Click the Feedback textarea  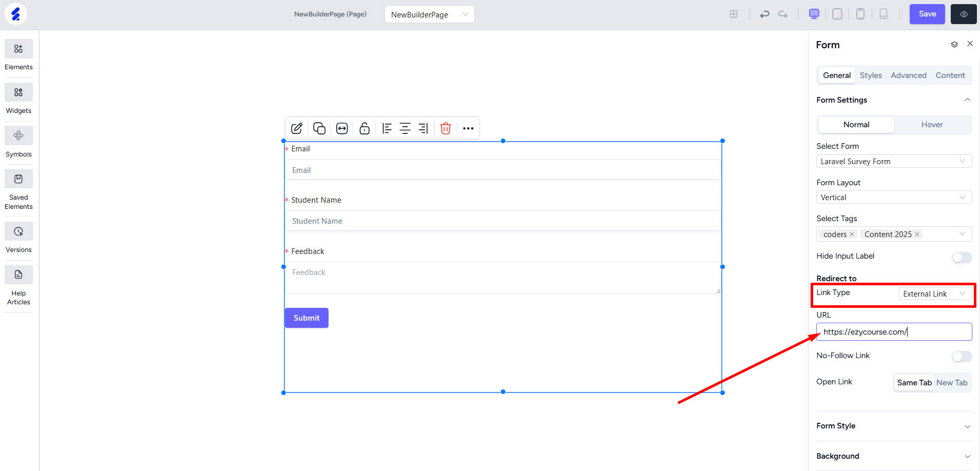[x=503, y=278]
